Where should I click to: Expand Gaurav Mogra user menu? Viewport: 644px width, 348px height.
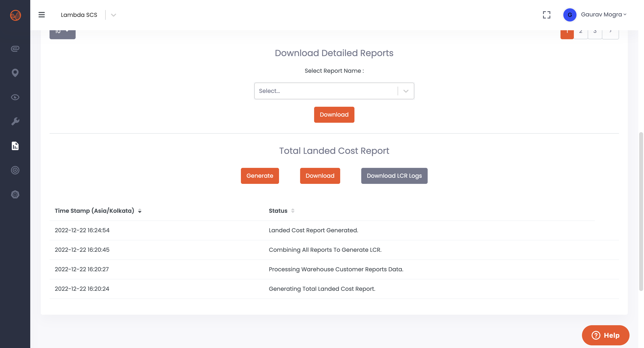(x=603, y=14)
